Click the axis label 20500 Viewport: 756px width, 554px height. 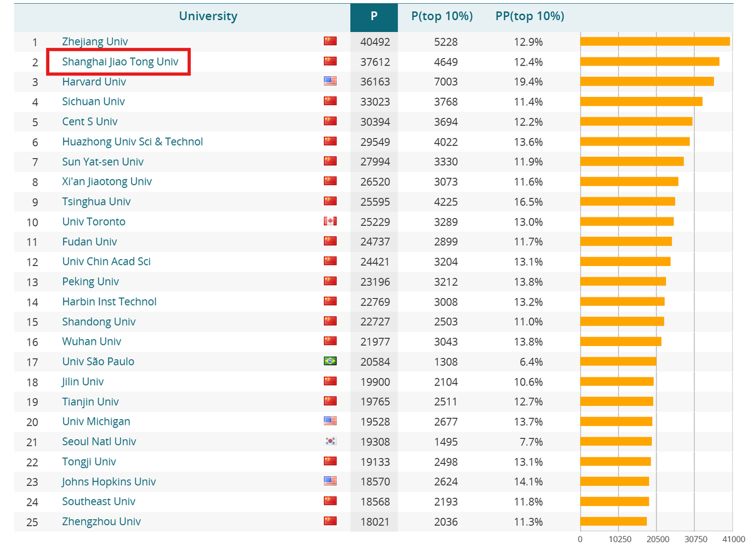tap(658, 540)
